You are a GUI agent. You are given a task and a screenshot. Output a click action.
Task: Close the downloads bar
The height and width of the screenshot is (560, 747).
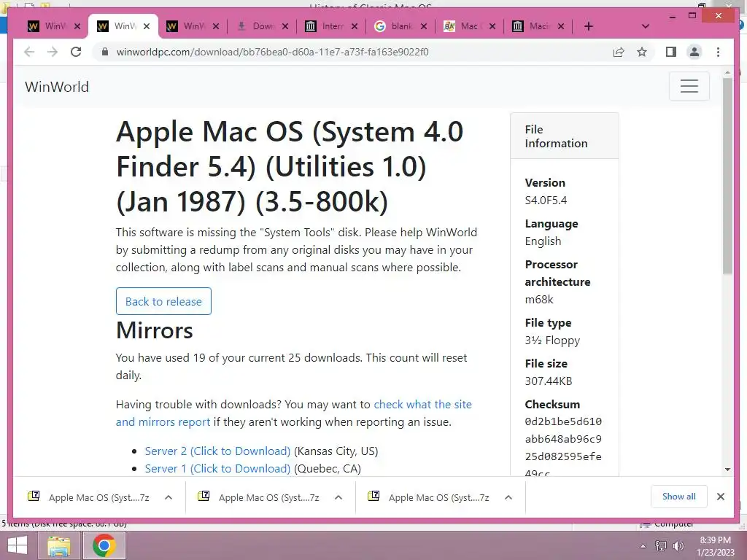[x=720, y=497]
